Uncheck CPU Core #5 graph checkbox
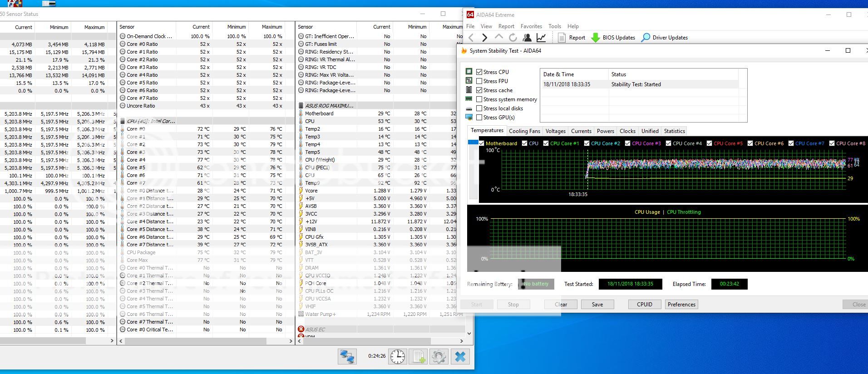Image resolution: width=868 pixels, height=374 pixels. click(709, 143)
